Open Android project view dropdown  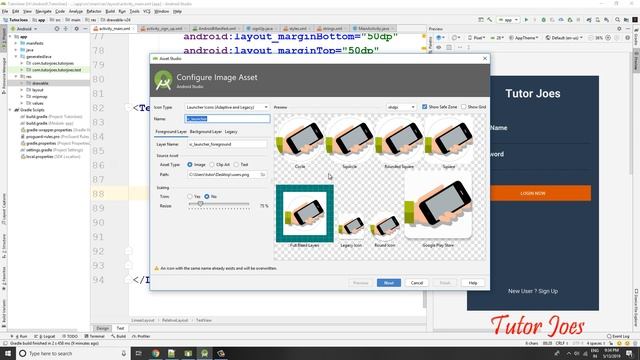(24, 29)
